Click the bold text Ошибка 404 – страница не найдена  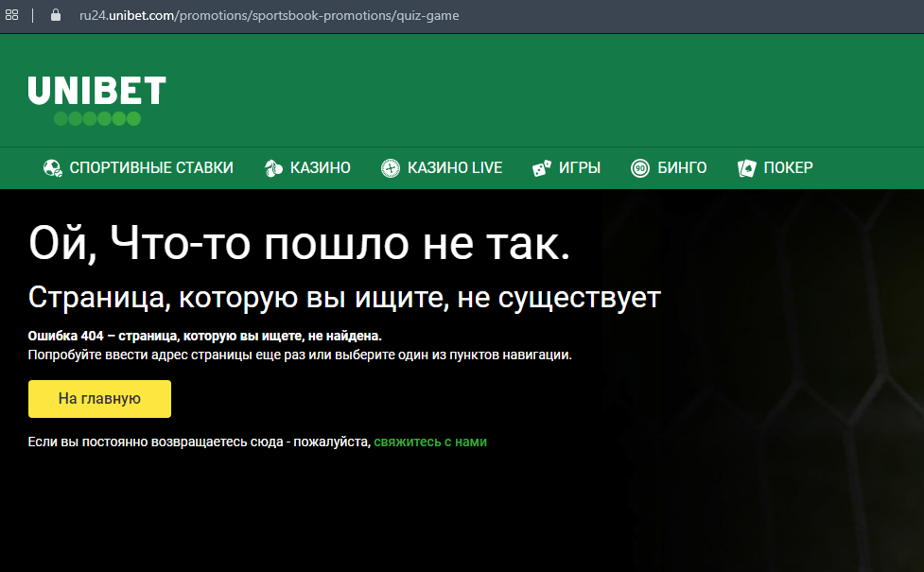coord(204,336)
